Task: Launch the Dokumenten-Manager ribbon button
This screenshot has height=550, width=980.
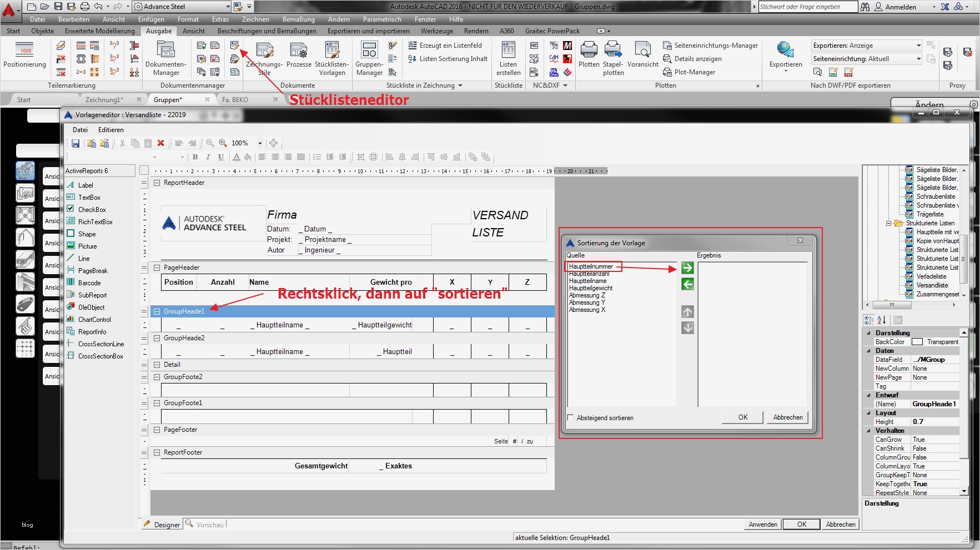Action: click(x=166, y=58)
